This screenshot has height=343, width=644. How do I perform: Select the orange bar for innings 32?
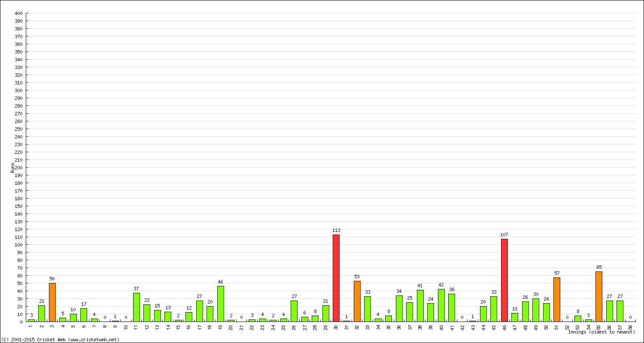(x=357, y=301)
